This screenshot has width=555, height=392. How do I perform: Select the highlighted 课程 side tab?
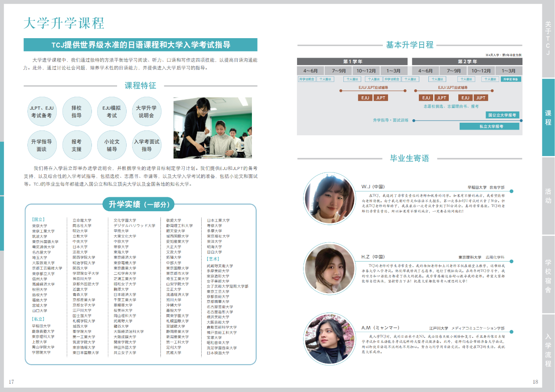coord(548,117)
